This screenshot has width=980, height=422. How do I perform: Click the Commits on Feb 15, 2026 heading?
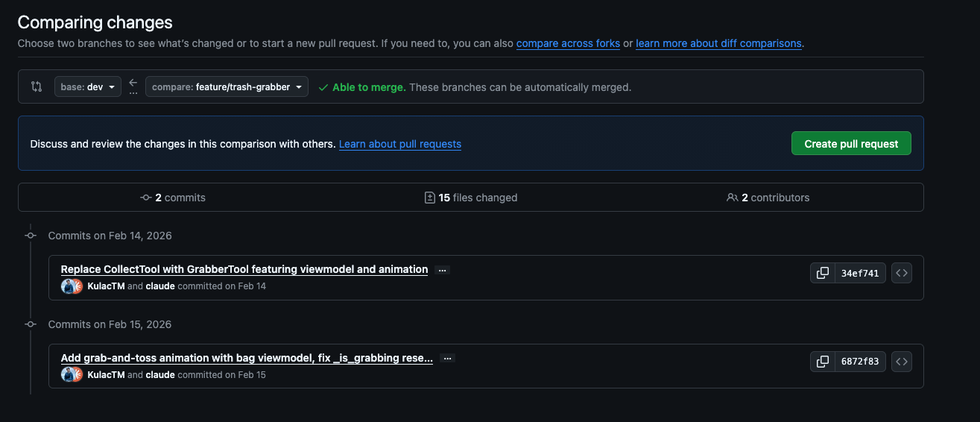click(110, 324)
